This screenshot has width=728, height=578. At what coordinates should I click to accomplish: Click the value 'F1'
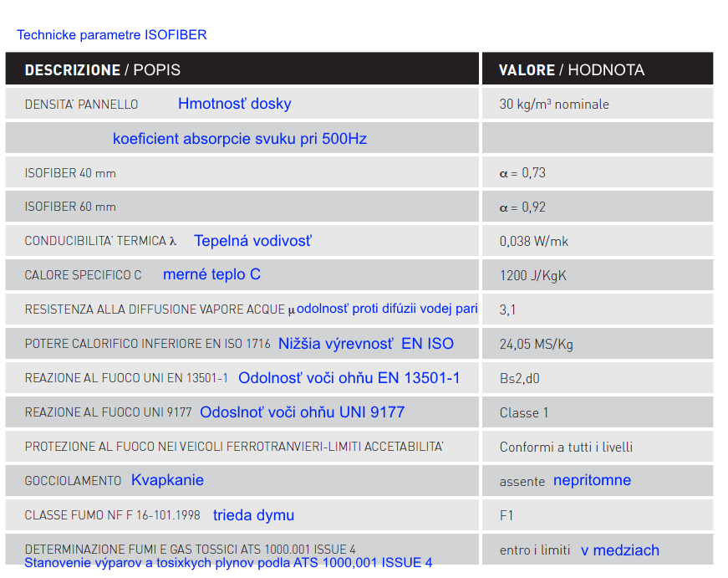click(507, 516)
